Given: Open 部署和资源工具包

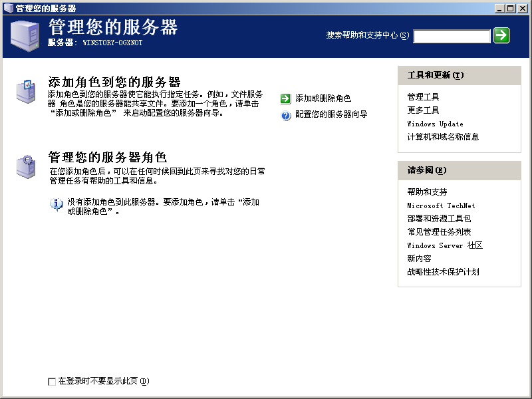Looking at the screenshot, I should [440, 218].
